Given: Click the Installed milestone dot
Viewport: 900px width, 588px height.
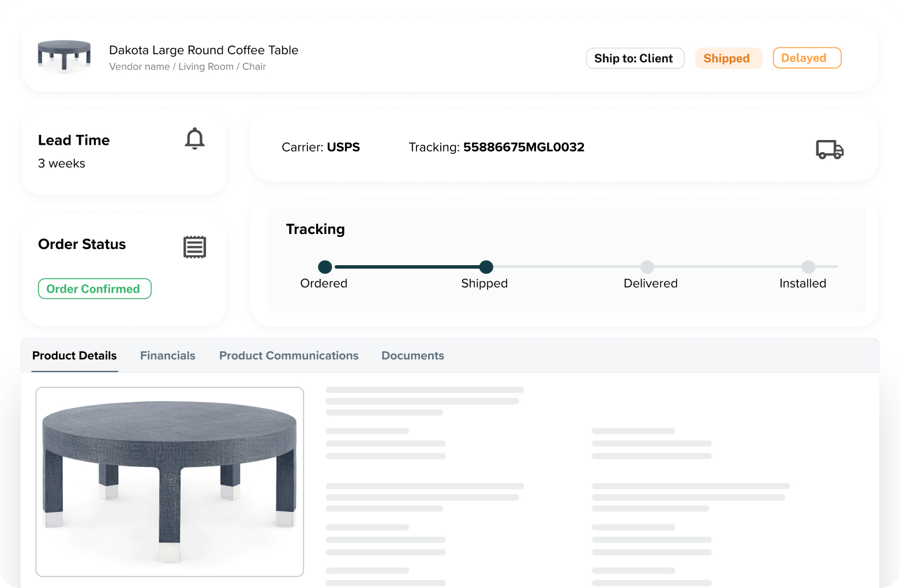Looking at the screenshot, I should (x=808, y=267).
